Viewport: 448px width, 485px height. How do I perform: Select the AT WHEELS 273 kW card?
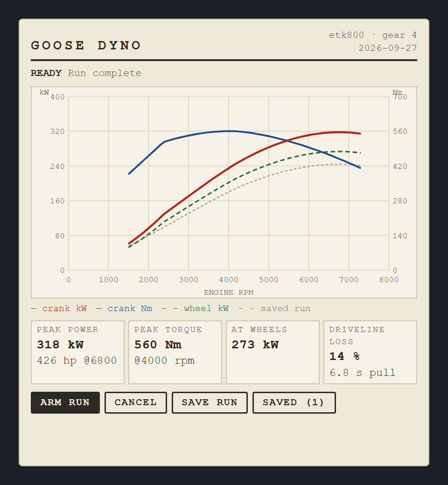coord(273,352)
